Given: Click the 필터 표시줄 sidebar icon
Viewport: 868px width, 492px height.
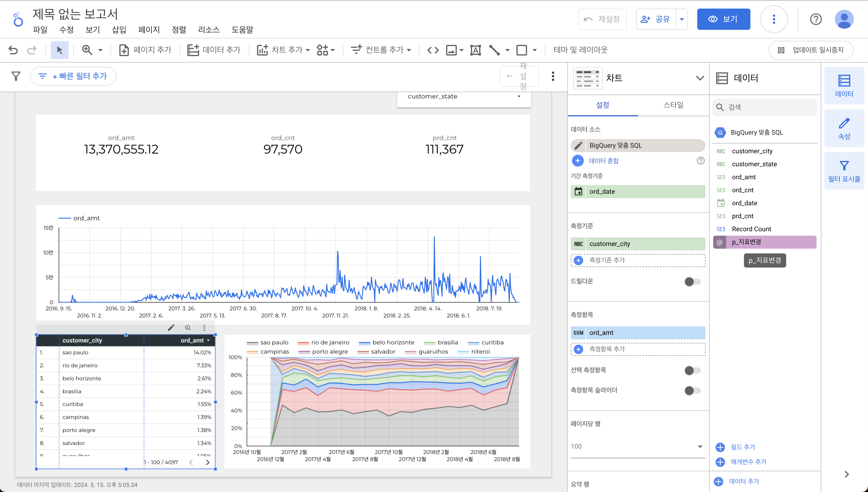Looking at the screenshot, I should coord(844,171).
